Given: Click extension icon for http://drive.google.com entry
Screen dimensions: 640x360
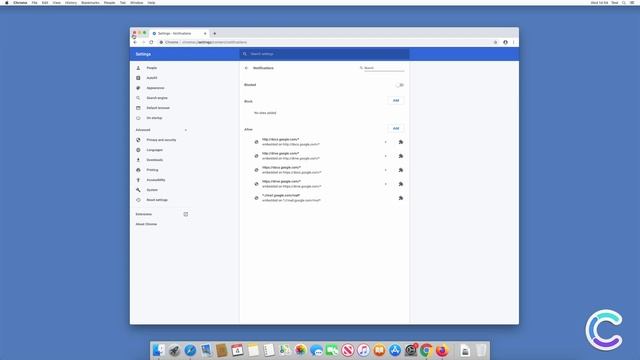Looking at the screenshot, I should point(401,156).
